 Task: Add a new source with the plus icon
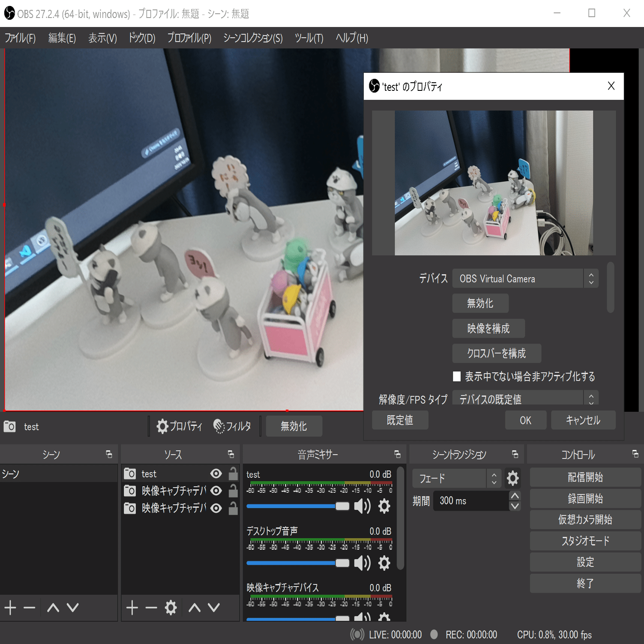click(132, 608)
